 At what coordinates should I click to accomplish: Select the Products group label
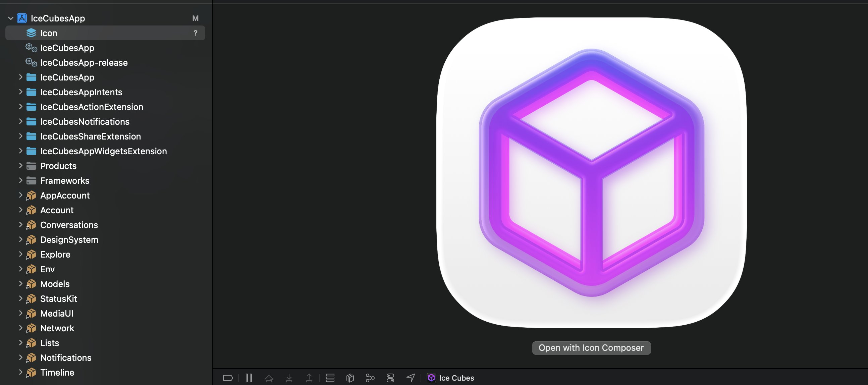(58, 166)
